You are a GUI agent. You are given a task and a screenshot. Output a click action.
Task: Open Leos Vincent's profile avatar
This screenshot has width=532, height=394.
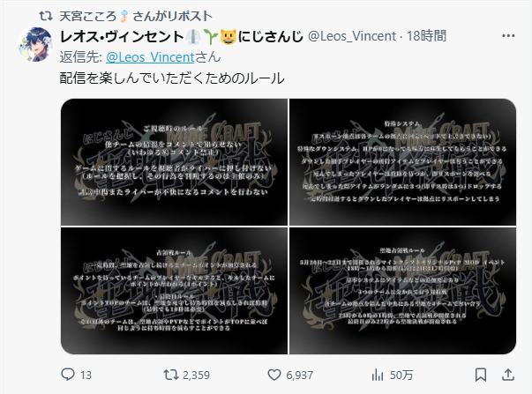pyautogui.click(x=35, y=44)
